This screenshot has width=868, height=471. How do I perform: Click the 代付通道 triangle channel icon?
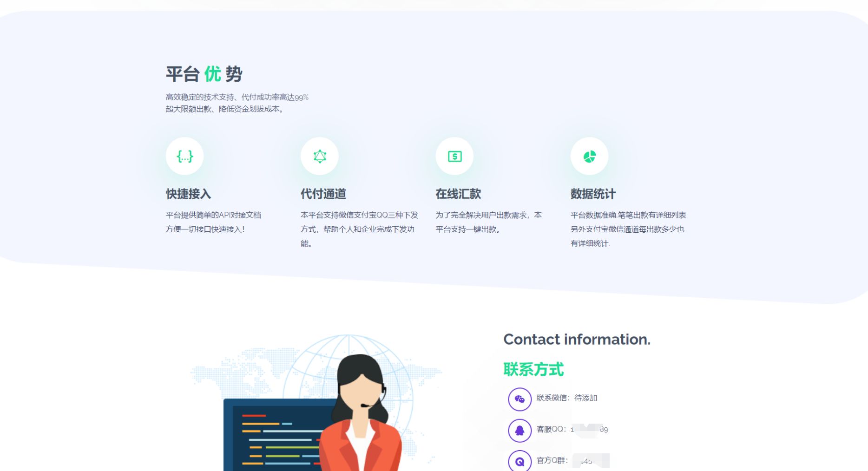319,157
